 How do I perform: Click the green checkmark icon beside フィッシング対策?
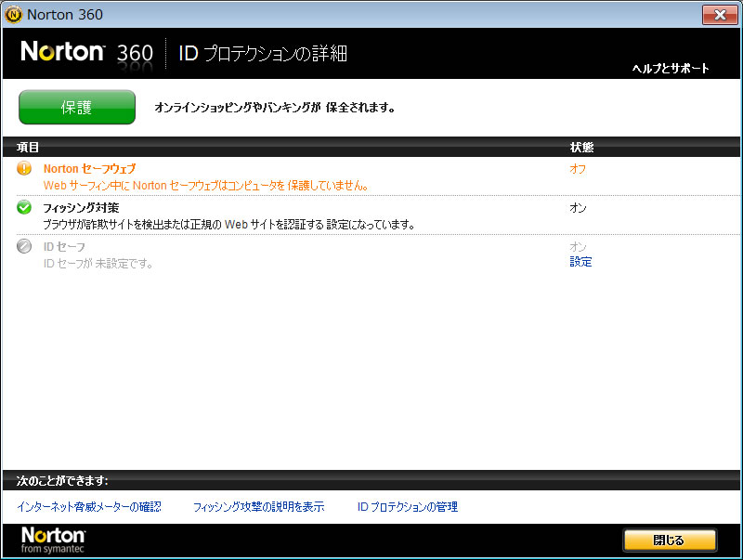pos(24,207)
